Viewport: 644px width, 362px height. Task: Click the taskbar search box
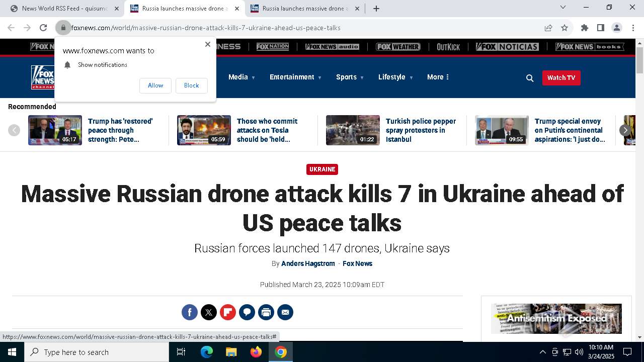click(x=97, y=352)
